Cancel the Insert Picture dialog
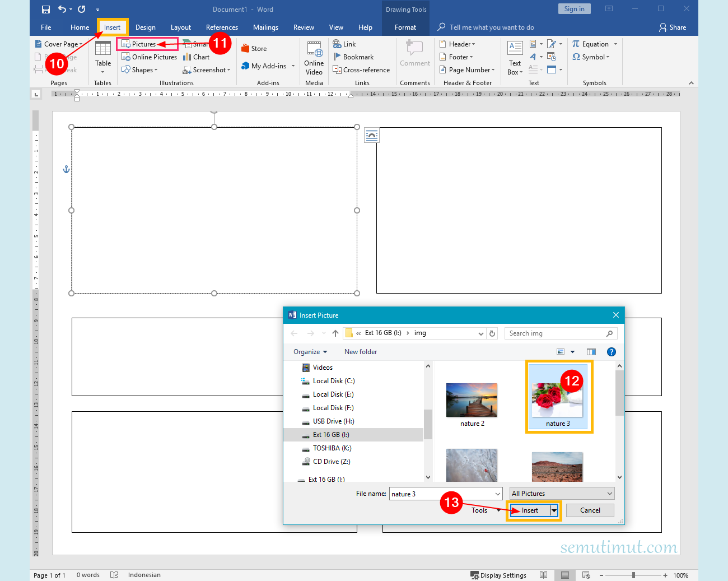This screenshot has width=728, height=581. [590, 510]
